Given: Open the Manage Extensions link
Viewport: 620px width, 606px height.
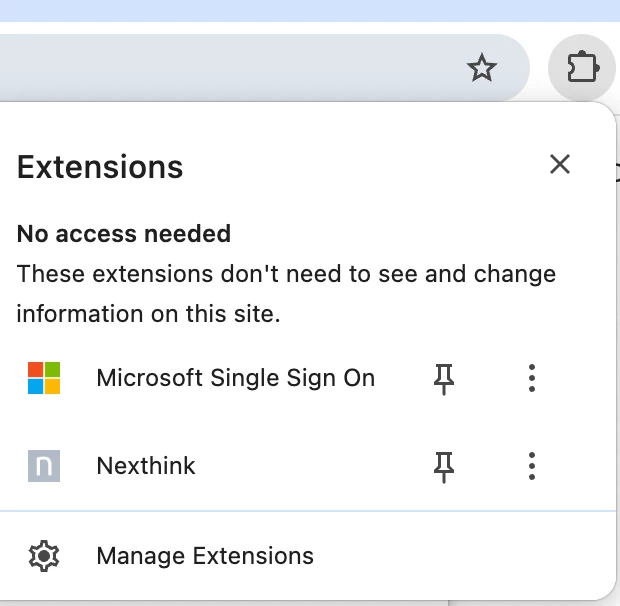Looking at the screenshot, I should click(205, 556).
